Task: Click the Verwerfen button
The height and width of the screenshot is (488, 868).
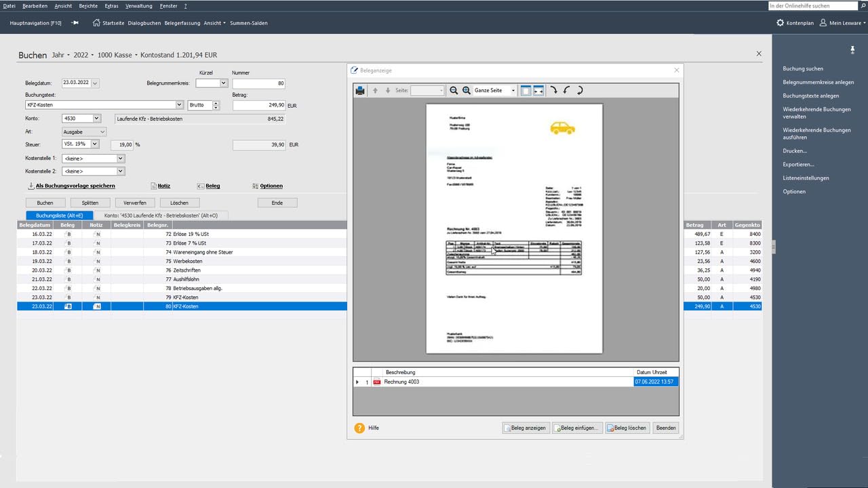Action: (x=135, y=203)
